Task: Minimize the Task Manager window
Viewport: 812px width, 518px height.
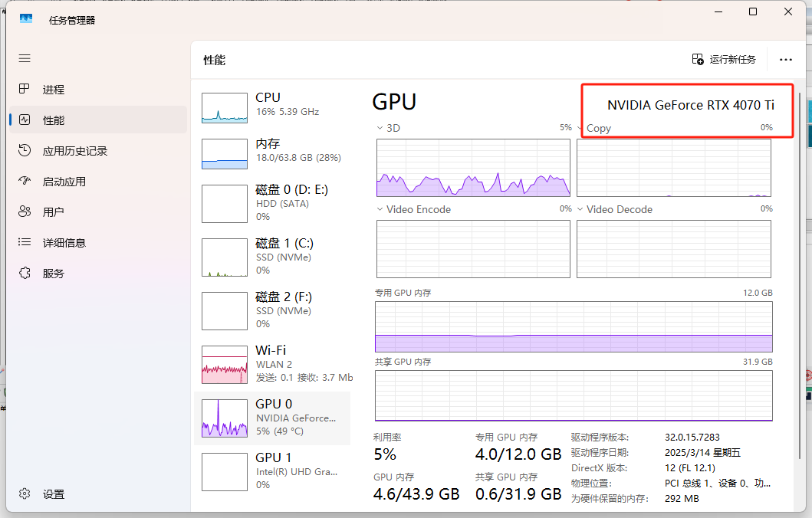Action: click(718, 11)
